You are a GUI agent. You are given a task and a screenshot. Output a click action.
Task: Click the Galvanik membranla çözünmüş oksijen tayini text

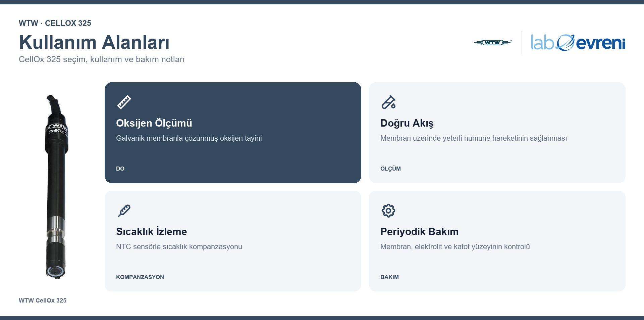pyautogui.click(x=189, y=138)
